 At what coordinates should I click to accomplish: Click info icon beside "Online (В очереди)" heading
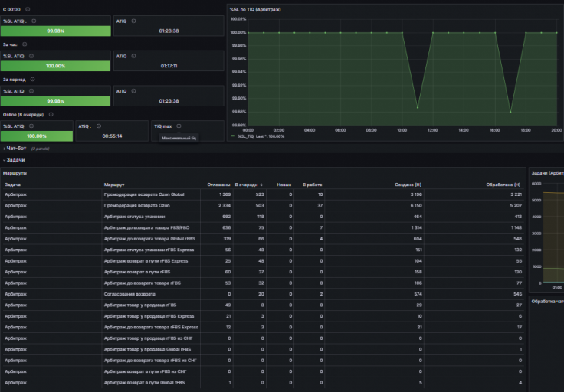coord(51,115)
